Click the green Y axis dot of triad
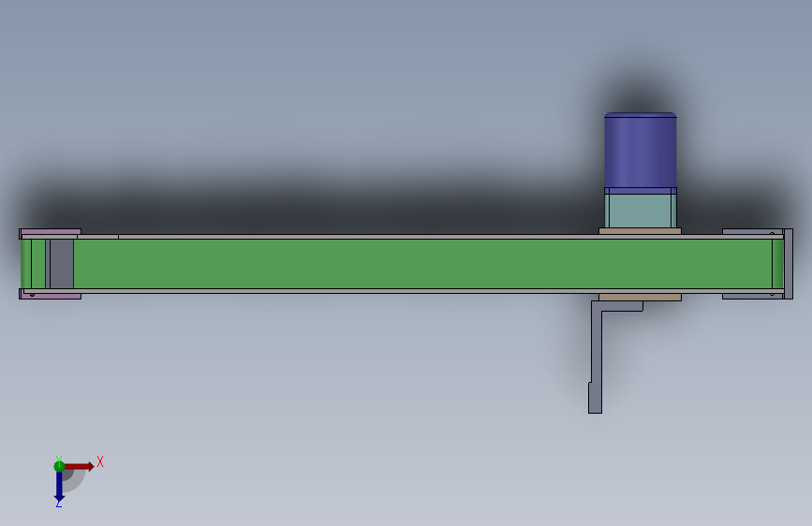 59,466
